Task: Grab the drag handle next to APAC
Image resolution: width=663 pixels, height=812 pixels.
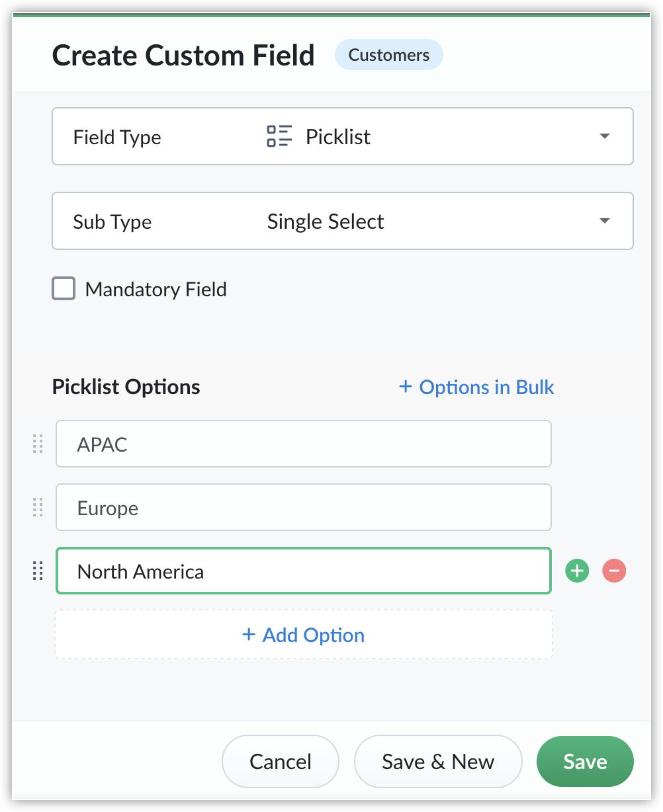Action: [x=38, y=444]
